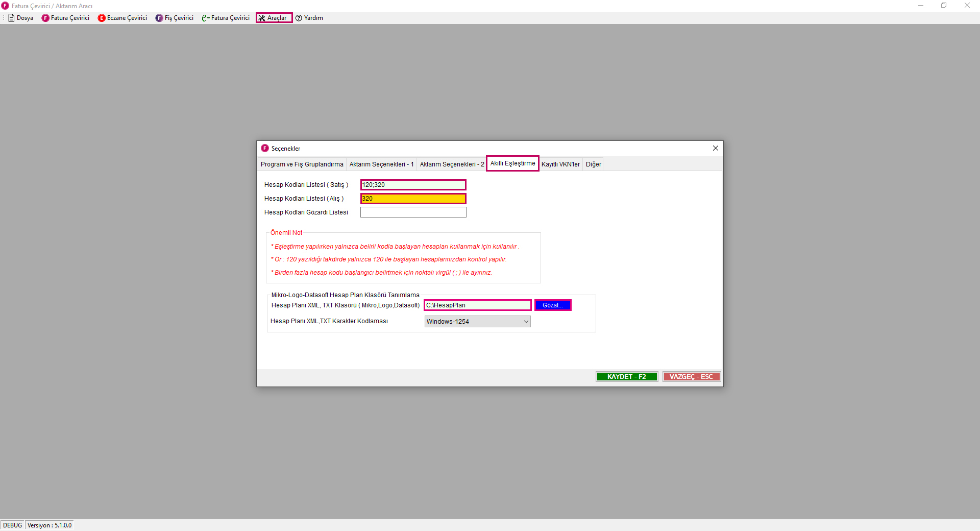Close the Seçenekler dialog with X

pos(715,148)
